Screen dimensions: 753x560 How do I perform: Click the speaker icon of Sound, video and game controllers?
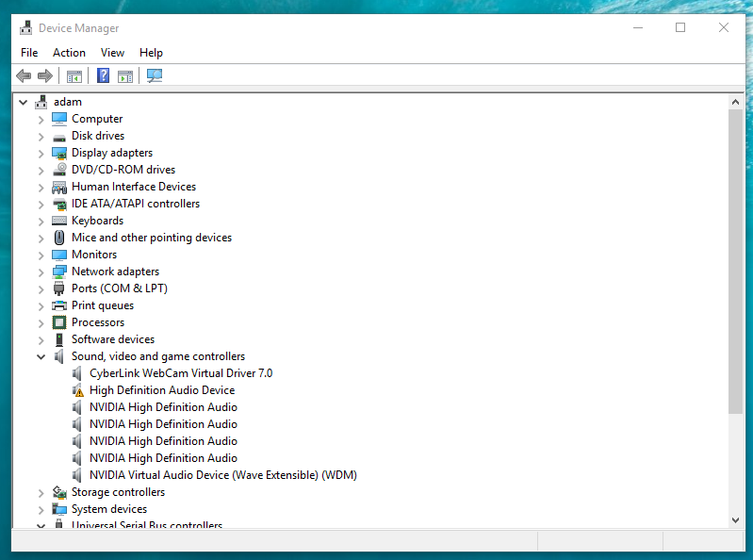(x=59, y=356)
